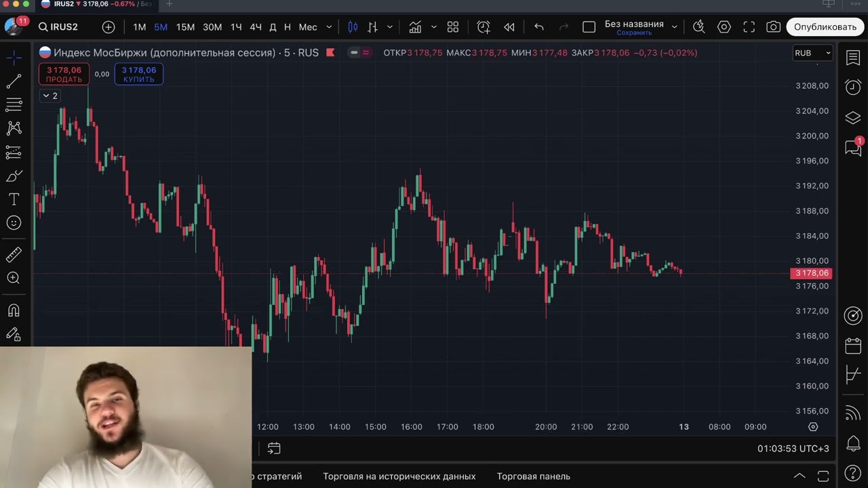
Task: Click the Сохранить layout link
Action: (x=634, y=33)
